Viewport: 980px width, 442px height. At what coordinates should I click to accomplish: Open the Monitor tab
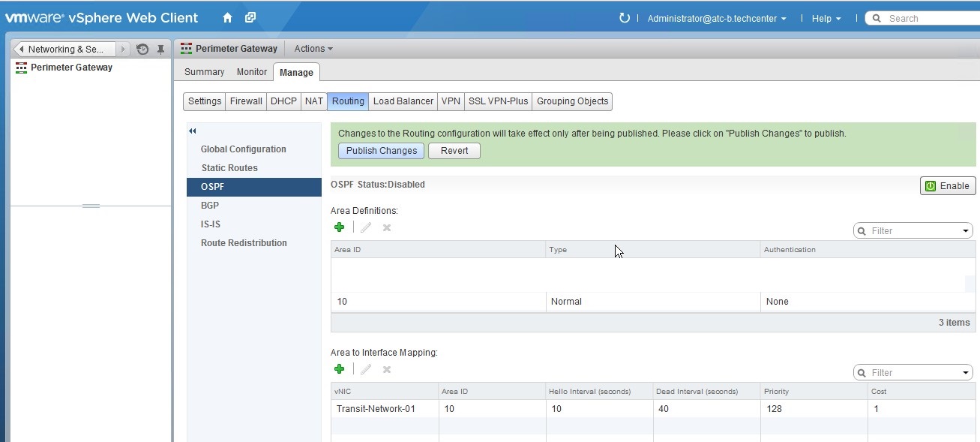(x=251, y=72)
